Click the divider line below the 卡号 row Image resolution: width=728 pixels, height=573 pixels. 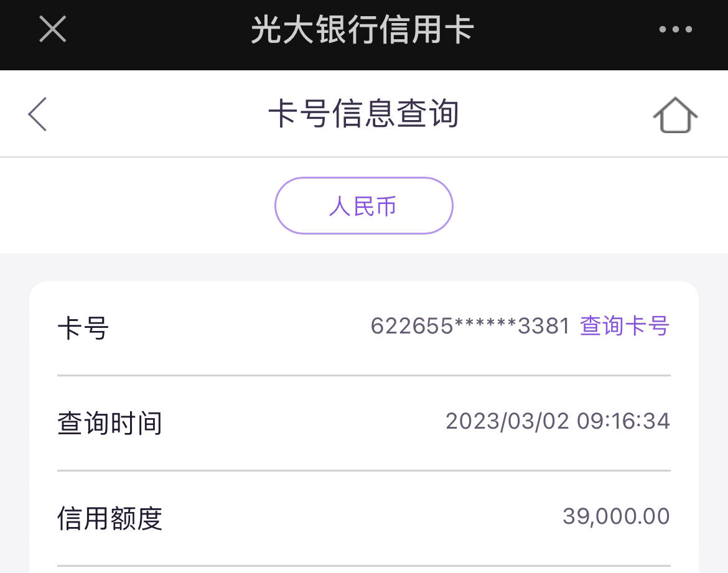pyautogui.click(x=364, y=375)
